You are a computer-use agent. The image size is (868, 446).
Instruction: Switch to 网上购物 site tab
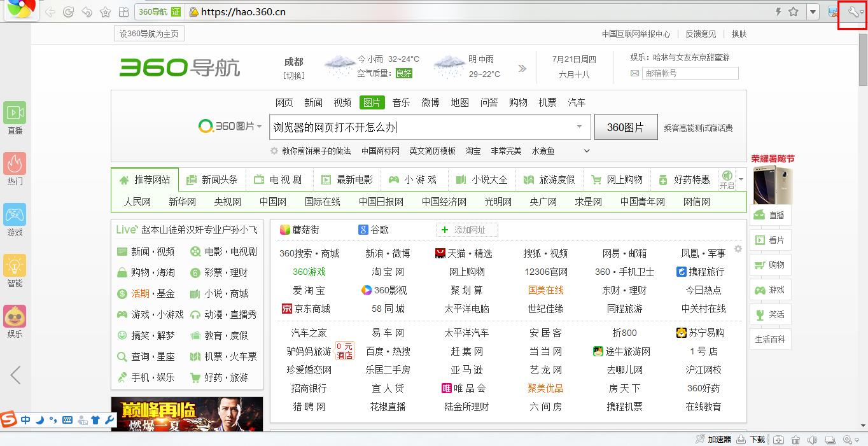click(617, 179)
